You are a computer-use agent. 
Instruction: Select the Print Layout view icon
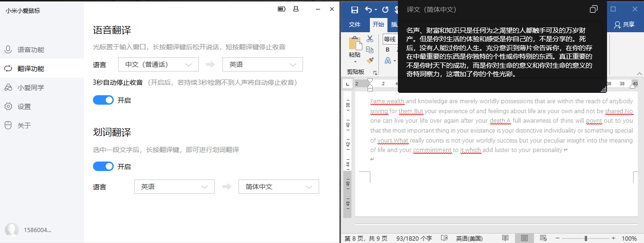click(524, 238)
